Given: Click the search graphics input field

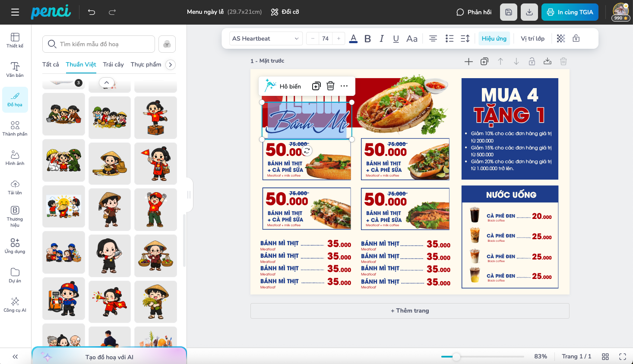Looking at the screenshot, I should [104, 44].
